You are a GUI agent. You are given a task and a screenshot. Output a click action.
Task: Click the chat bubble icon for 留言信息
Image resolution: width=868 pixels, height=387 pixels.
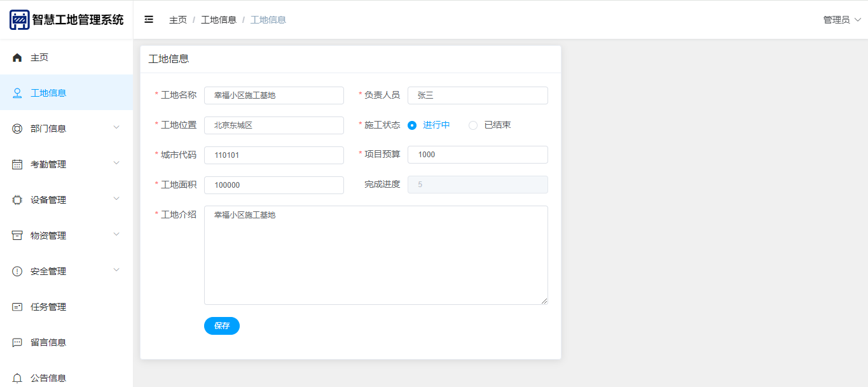[17, 342]
